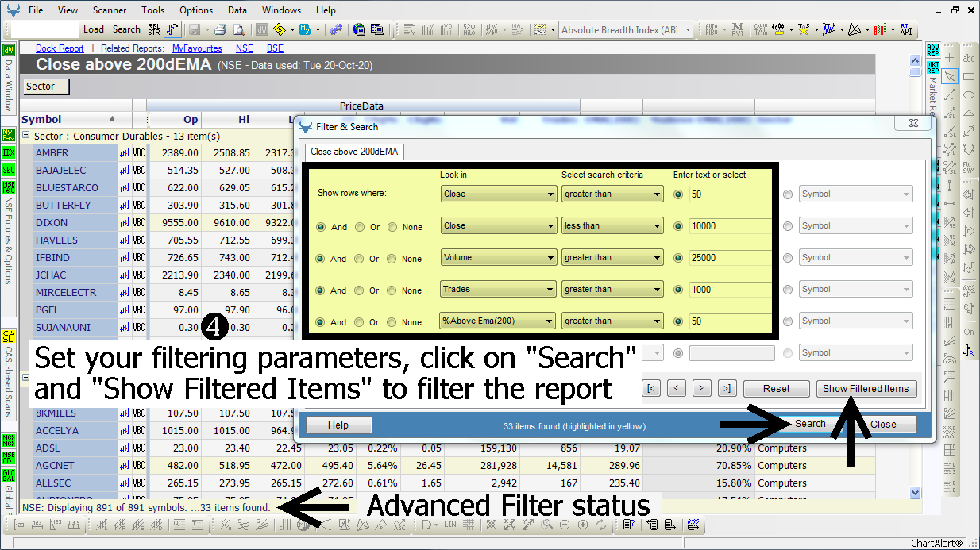Click the Reset button
The height and width of the screenshot is (550, 980).
(776, 389)
